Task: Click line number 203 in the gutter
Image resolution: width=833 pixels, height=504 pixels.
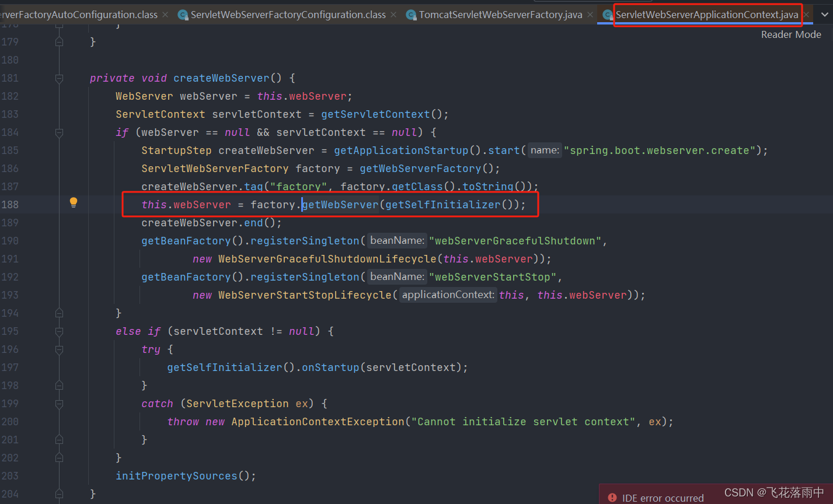Action: (x=10, y=476)
